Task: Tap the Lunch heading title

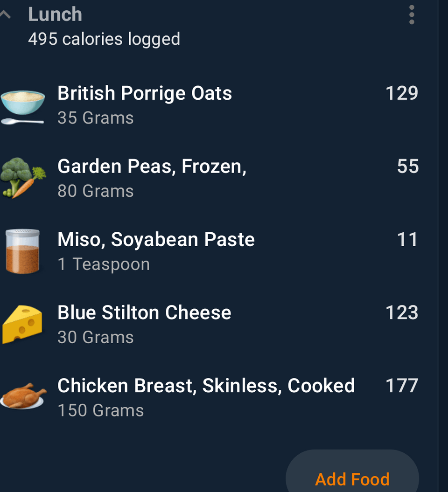Action: click(55, 14)
